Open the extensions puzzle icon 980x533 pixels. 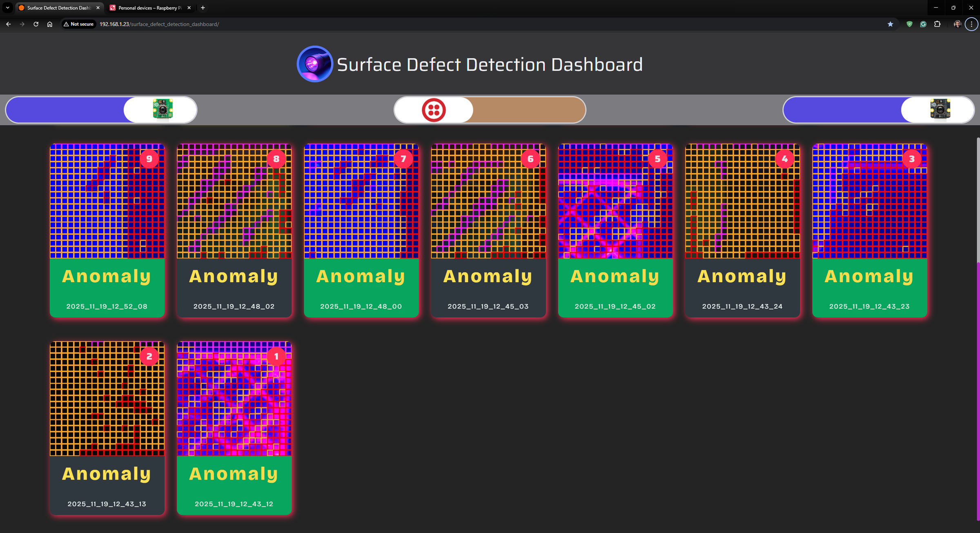[937, 24]
